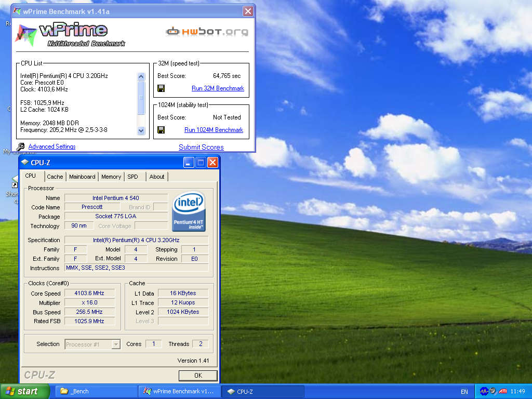Click the L1 Trace value 12 Kuops
This screenshot has width=532, height=399.
[x=183, y=303]
